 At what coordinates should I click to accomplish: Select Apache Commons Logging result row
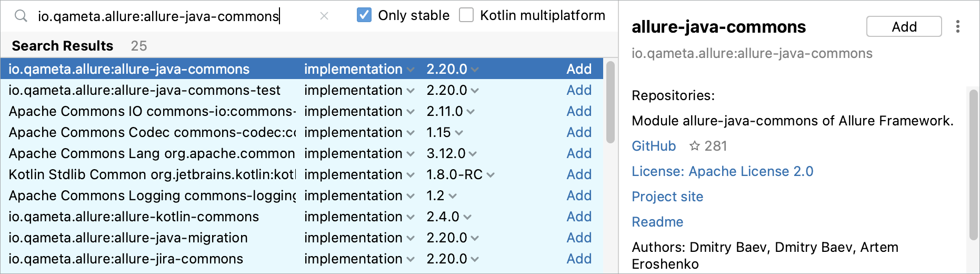coord(302,195)
